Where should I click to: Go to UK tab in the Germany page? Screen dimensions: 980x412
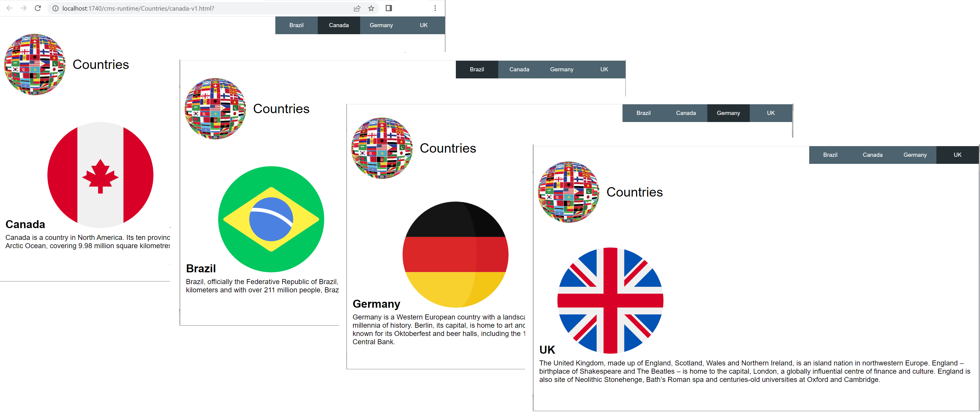(x=771, y=113)
